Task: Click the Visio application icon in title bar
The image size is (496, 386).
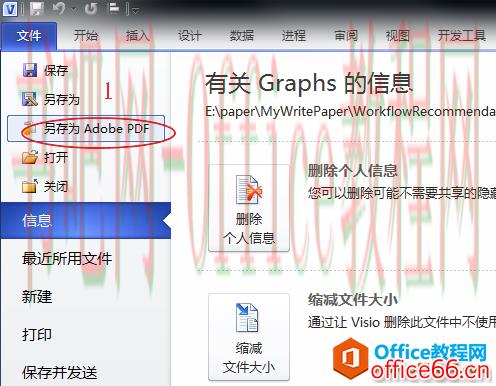Action: 10,8
